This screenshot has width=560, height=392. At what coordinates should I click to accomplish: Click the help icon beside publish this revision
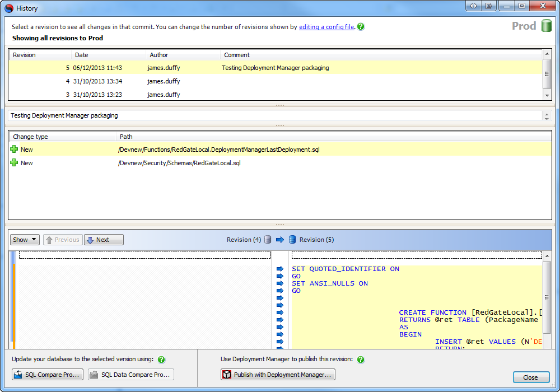pyautogui.click(x=361, y=360)
